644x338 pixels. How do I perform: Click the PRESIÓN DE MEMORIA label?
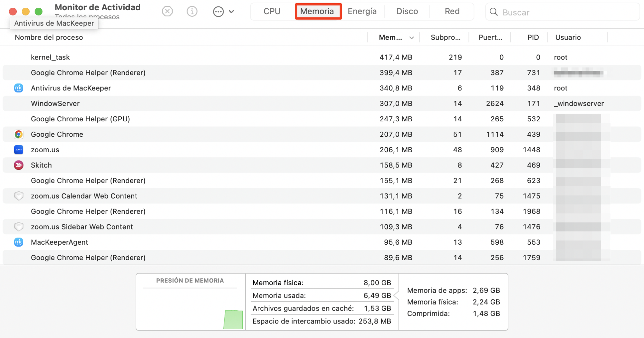[190, 280]
